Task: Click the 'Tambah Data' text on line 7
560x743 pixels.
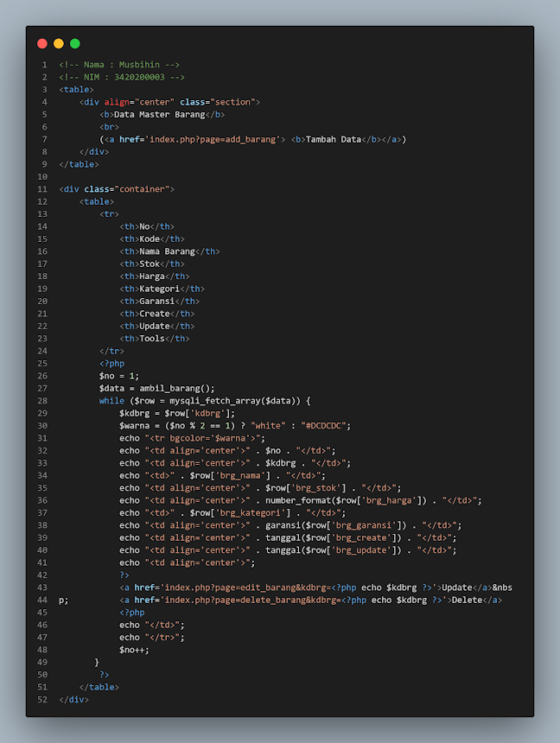Action: [x=334, y=139]
